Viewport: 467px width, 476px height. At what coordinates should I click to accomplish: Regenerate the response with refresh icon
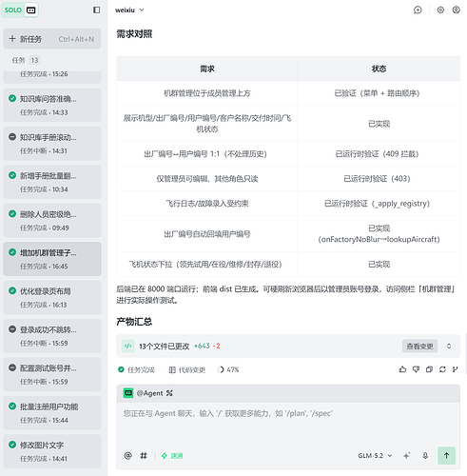coord(442,369)
